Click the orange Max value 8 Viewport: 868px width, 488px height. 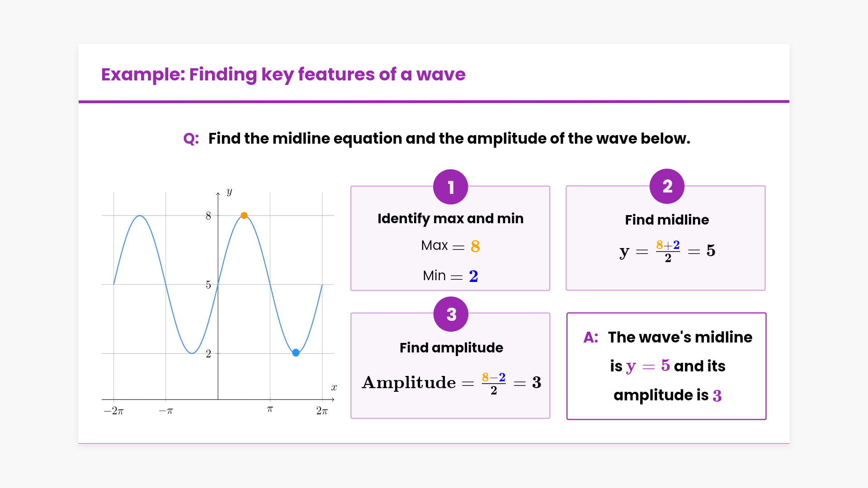click(475, 246)
